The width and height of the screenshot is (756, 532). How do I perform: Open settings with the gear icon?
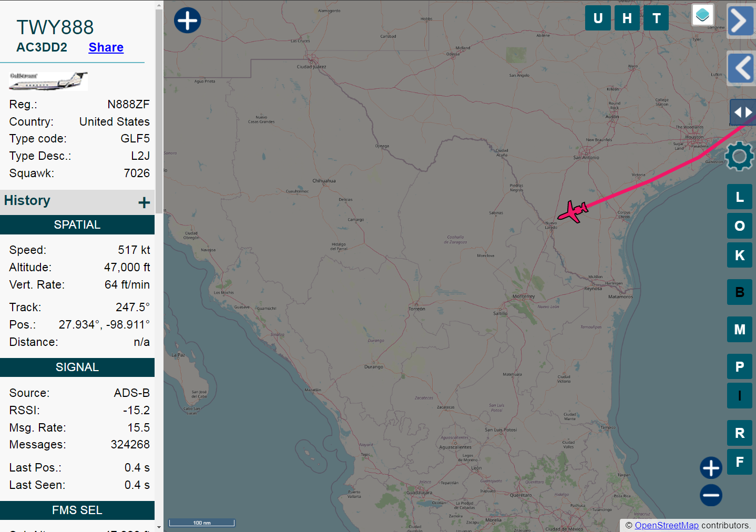pyautogui.click(x=740, y=156)
